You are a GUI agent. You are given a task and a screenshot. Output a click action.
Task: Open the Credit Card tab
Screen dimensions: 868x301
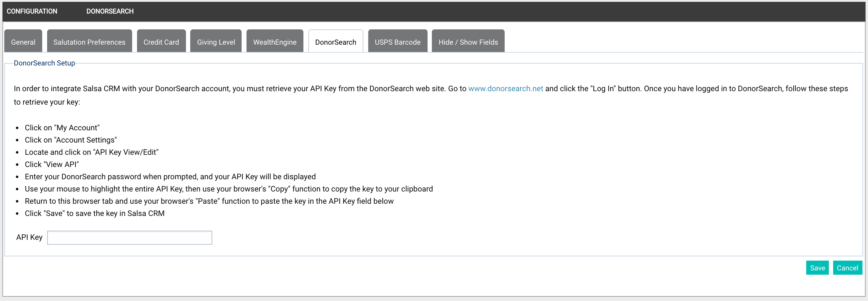coord(161,41)
